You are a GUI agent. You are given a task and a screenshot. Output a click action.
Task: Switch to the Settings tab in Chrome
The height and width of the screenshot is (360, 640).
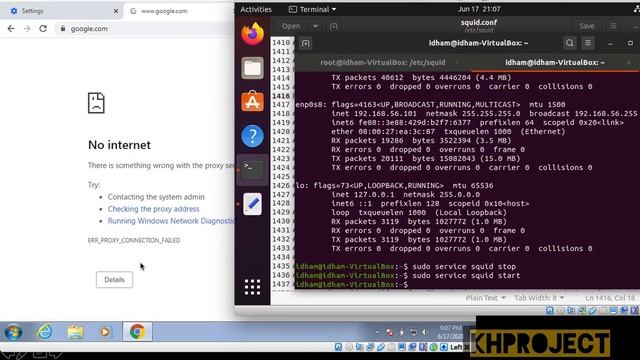[61, 11]
